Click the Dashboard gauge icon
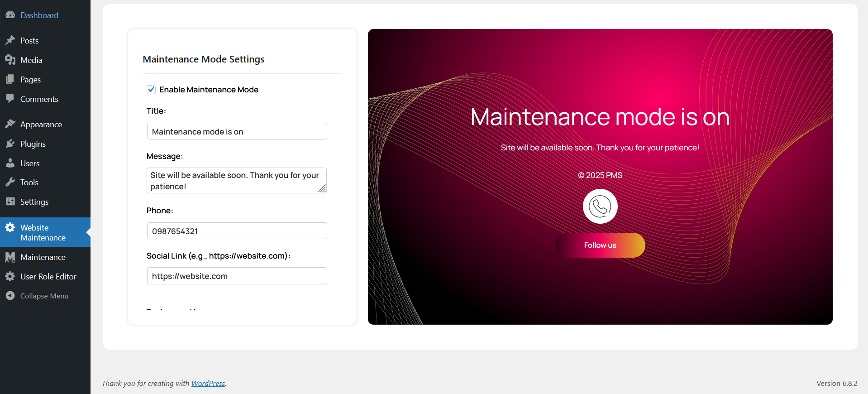The image size is (868, 394). pyautogui.click(x=10, y=15)
